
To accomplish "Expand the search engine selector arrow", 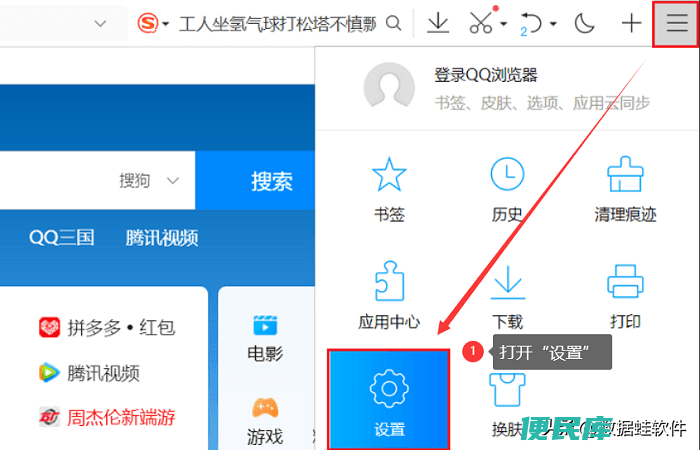I will click(x=166, y=24).
